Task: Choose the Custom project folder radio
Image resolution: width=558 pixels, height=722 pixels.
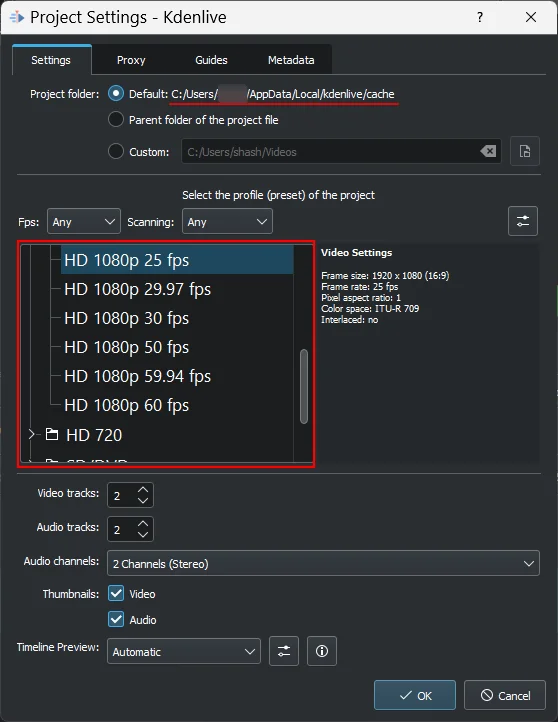Action: coord(116,151)
